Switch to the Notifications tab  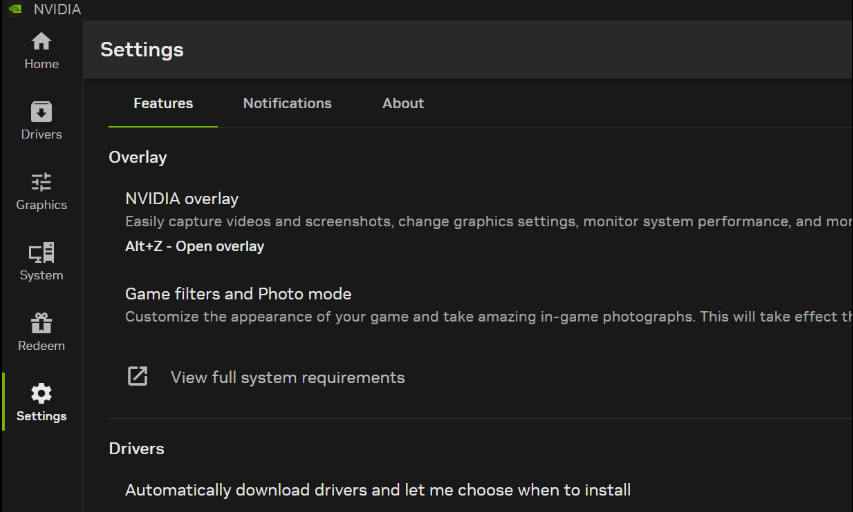287,103
